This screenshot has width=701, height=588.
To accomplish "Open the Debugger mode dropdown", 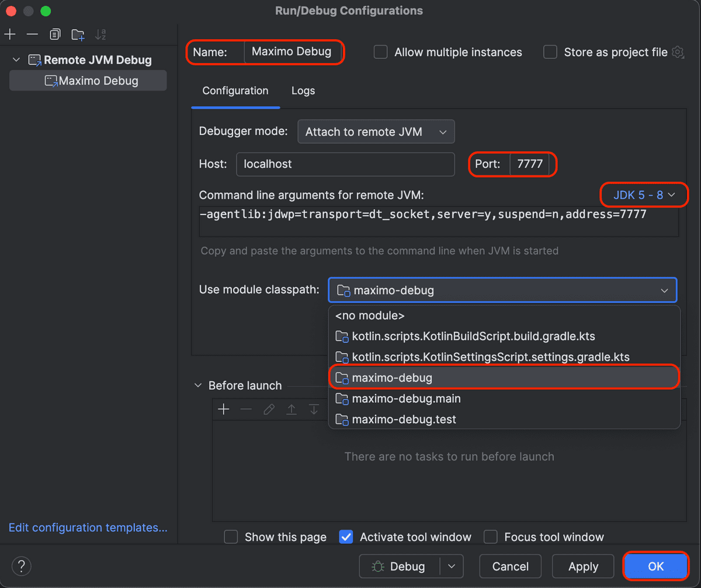I will (376, 132).
